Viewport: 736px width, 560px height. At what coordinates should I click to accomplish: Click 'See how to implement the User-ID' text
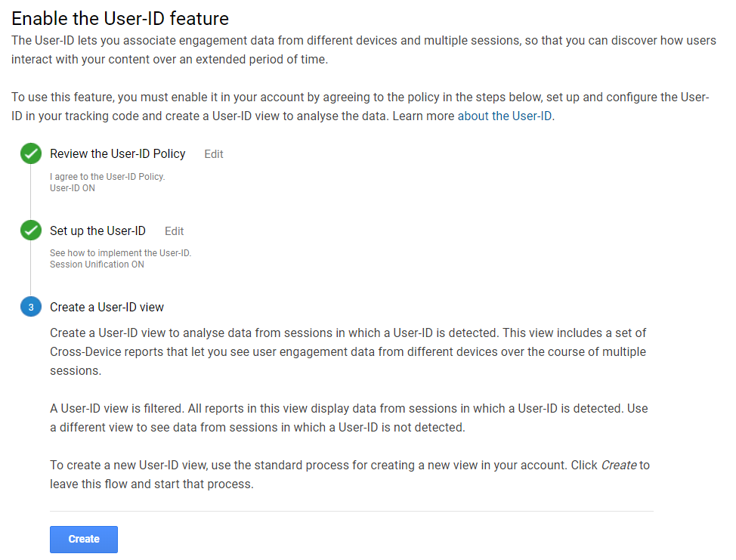point(120,253)
